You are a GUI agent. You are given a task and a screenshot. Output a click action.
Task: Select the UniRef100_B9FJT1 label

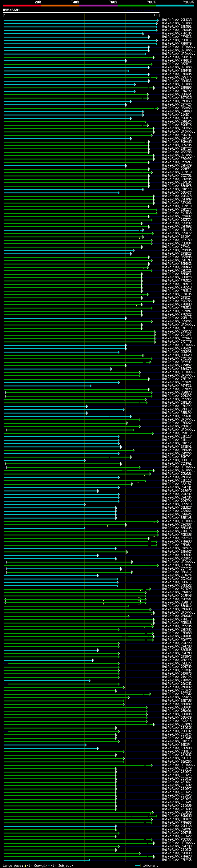(177, 758)
